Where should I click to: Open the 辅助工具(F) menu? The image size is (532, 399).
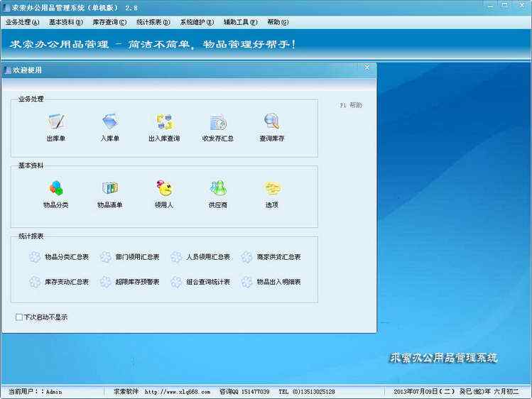[x=240, y=23]
